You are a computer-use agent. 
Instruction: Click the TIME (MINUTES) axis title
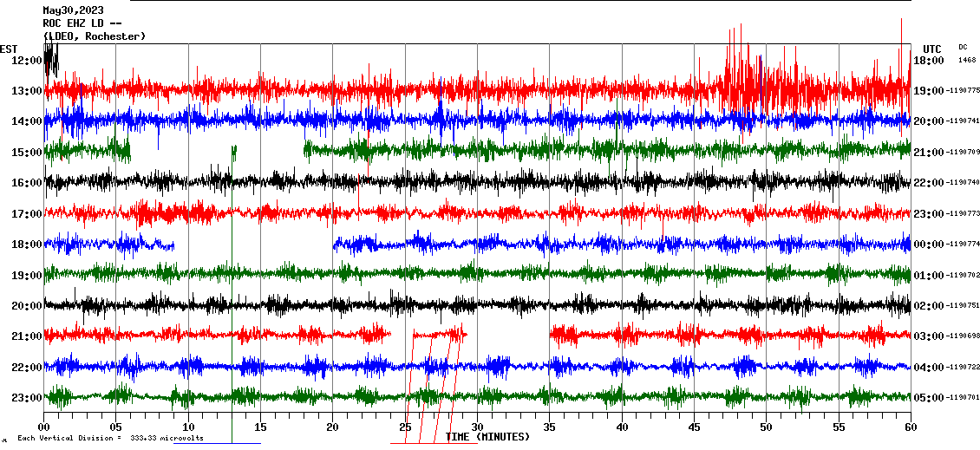pyautogui.click(x=487, y=437)
